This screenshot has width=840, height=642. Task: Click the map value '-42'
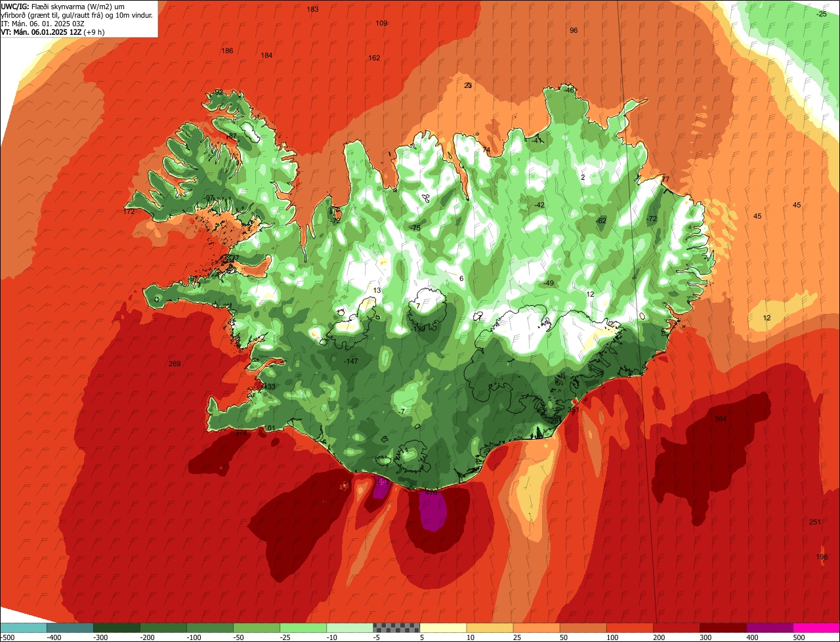click(539, 205)
